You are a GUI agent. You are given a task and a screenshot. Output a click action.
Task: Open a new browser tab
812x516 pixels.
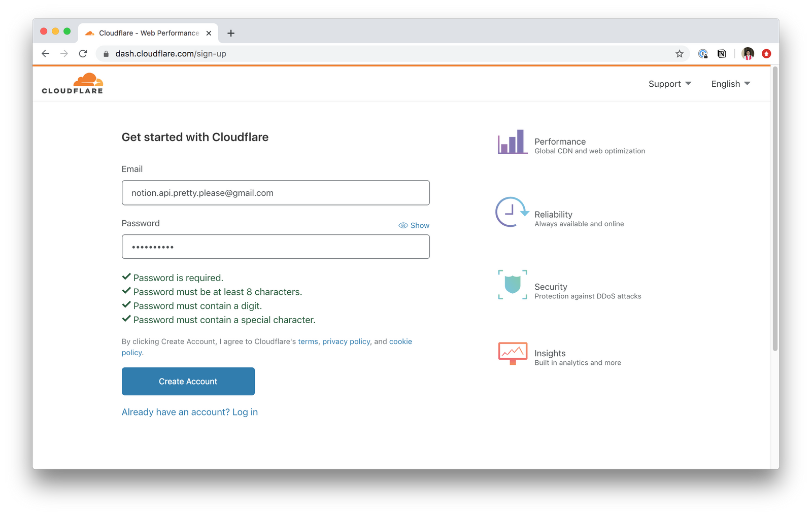pyautogui.click(x=231, y=33)
